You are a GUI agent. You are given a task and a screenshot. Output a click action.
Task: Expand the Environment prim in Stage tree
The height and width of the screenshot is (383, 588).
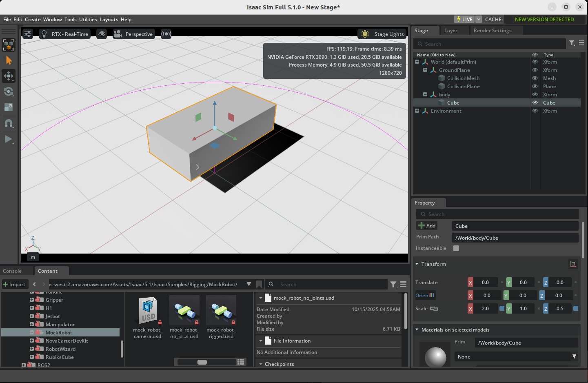[x=417, y=111]
